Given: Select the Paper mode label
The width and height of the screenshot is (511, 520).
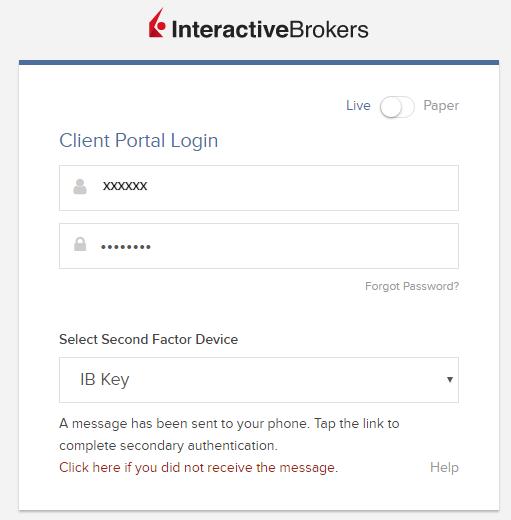Looking at the screenshot, I should [441, 106].
